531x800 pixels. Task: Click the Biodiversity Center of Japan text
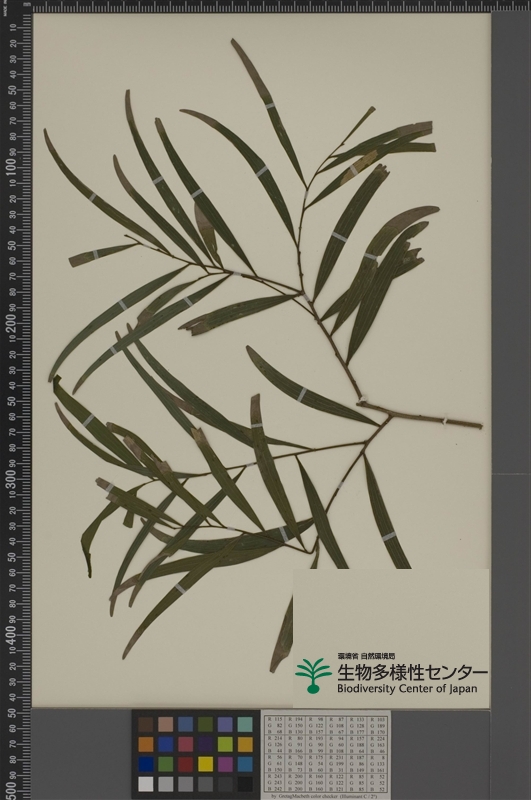pyautogui.click(x=407, y=688)
